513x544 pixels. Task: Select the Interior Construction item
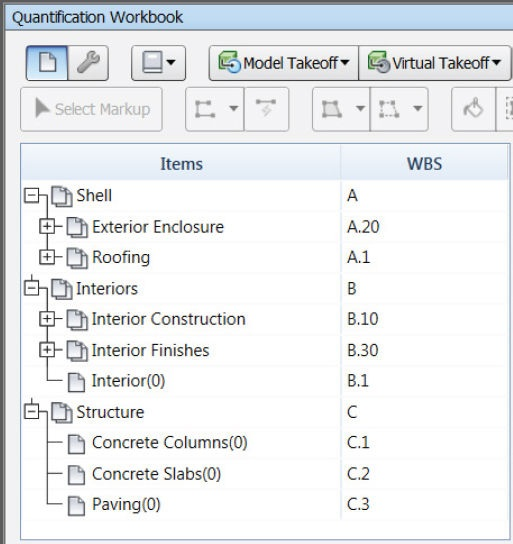[169, 319]
